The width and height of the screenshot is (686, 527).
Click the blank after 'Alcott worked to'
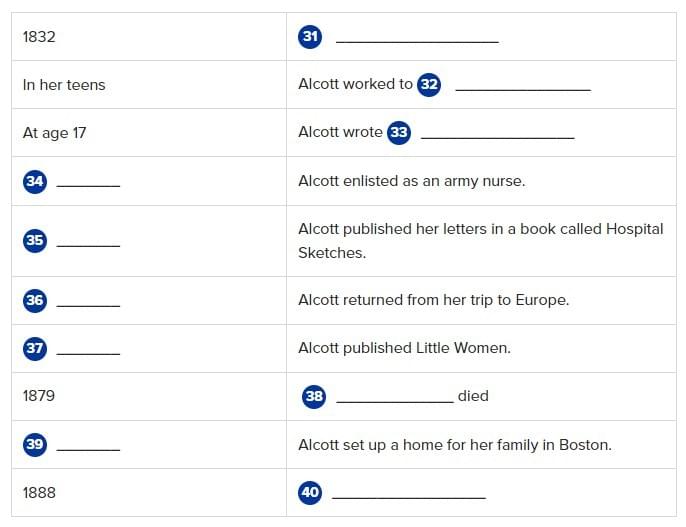(523, 87)
